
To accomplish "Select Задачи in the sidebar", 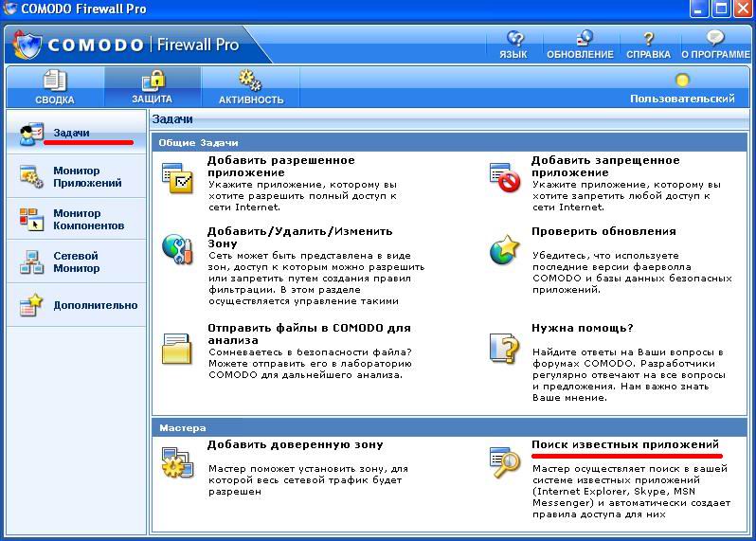I will coord(71,133).
